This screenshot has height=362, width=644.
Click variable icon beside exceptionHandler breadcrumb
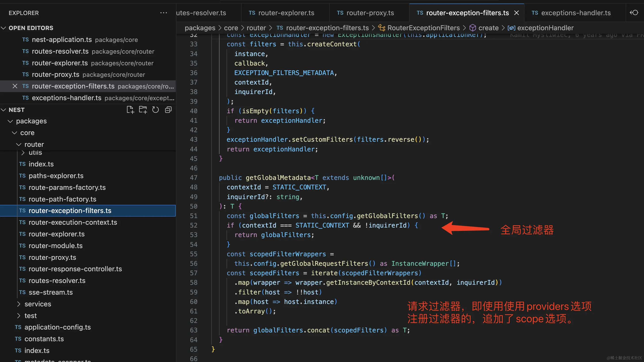tap(511, 28)
